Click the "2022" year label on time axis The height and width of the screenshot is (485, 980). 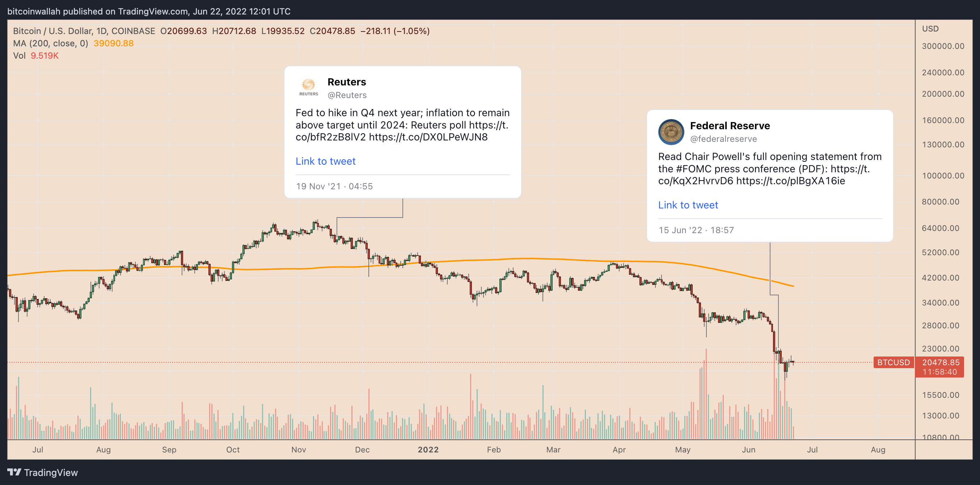pyautogui.click(x=428, y=449)
